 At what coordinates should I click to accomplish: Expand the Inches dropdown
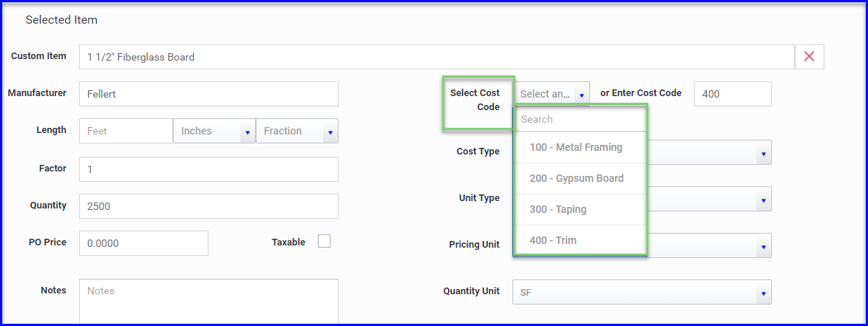tap(214, 131)
